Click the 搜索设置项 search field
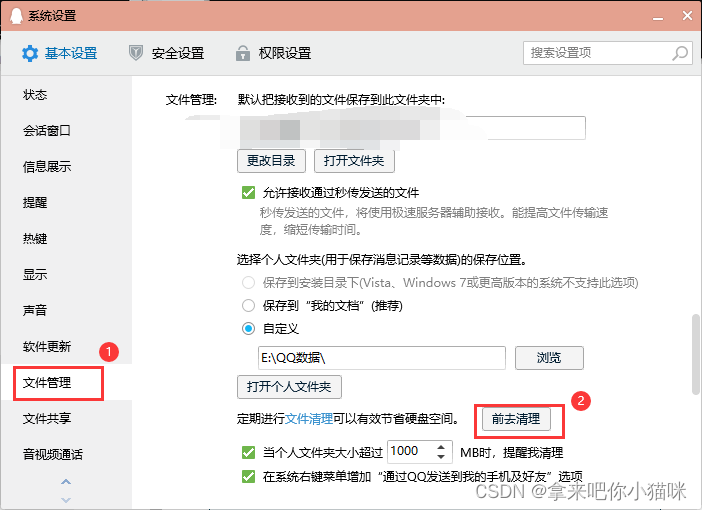 [608, 53]
